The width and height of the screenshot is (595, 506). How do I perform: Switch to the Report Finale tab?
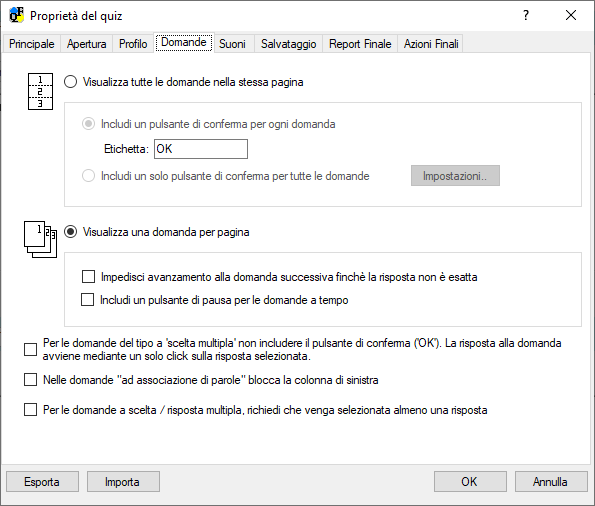pos(360,44)
